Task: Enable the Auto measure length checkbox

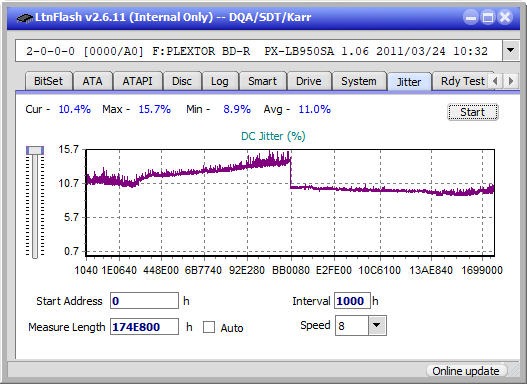Action: pyautogui.click(x=209, y=327)
